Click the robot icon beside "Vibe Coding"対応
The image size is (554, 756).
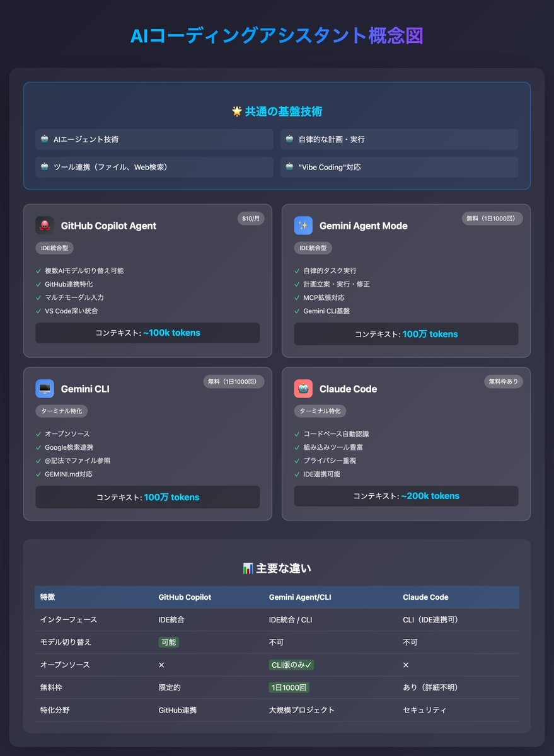tap(289, 167)
